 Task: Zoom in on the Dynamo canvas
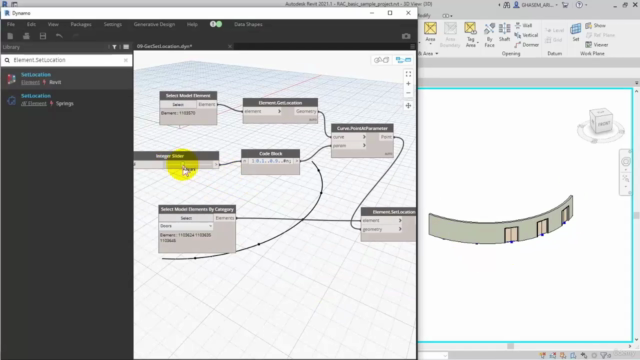coord(408,83)
